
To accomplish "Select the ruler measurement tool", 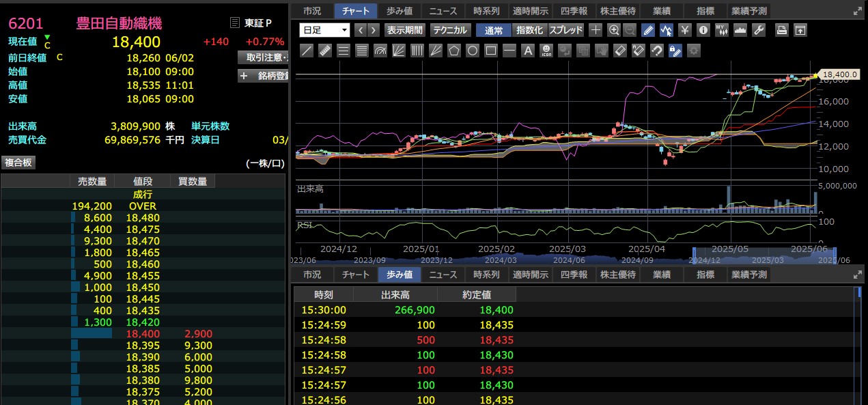I will 325,51.
